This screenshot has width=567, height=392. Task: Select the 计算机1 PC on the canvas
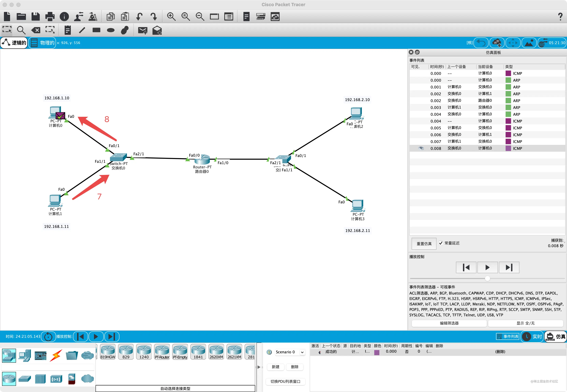(x=55, y=201)
